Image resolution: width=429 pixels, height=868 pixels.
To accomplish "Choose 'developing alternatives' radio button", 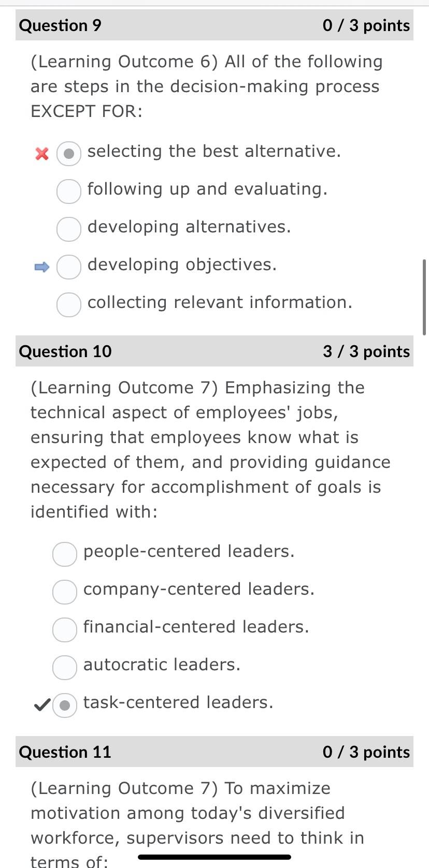I will (69, 229).
